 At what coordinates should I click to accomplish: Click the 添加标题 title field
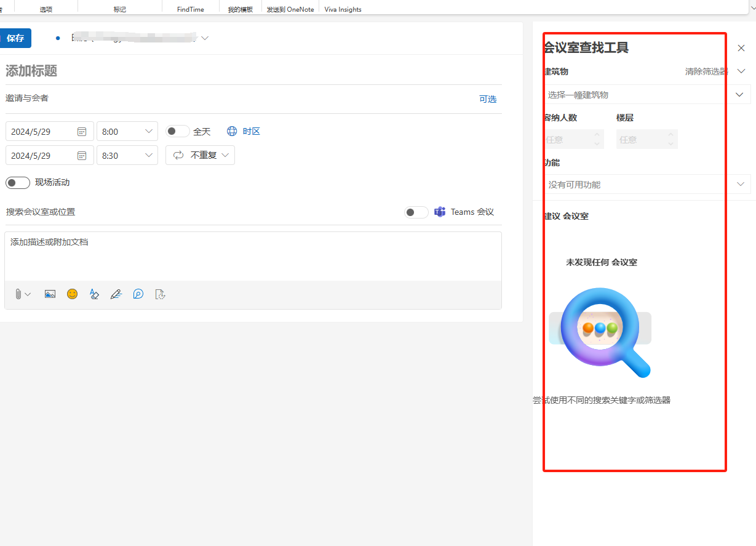(x=253, y=71)
